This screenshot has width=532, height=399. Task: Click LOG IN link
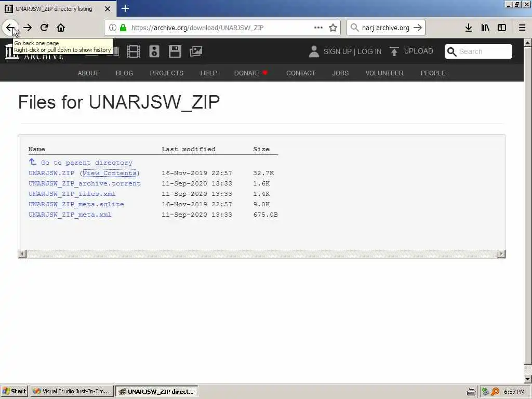click(369, 51)
